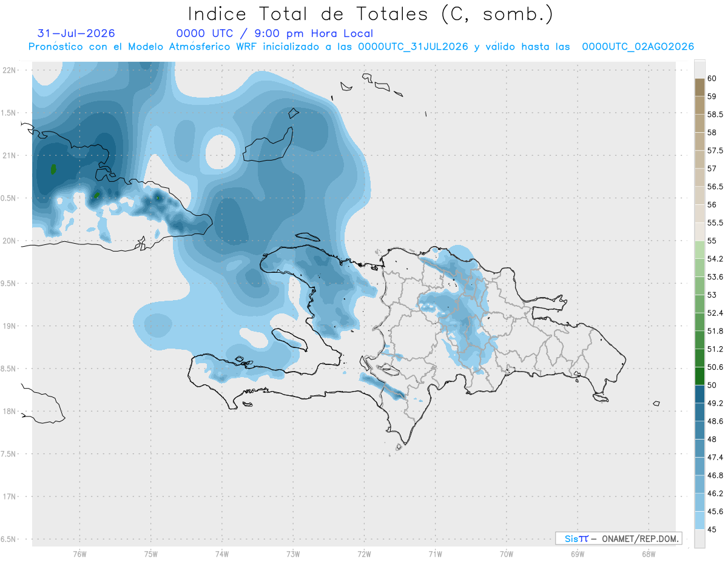Select legend color swatch between 59 and 60
The width and height of the screenshot is (728, 562).
pos(699,88)
